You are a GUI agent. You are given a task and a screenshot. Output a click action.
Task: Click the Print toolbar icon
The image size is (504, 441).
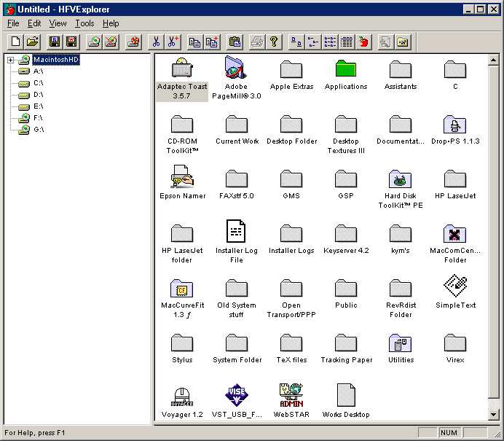pyautogui.click(x=257, y=42)
